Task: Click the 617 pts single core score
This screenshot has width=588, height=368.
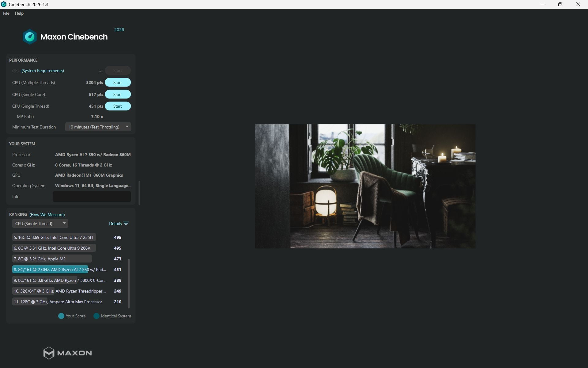Action: point(96,94)
